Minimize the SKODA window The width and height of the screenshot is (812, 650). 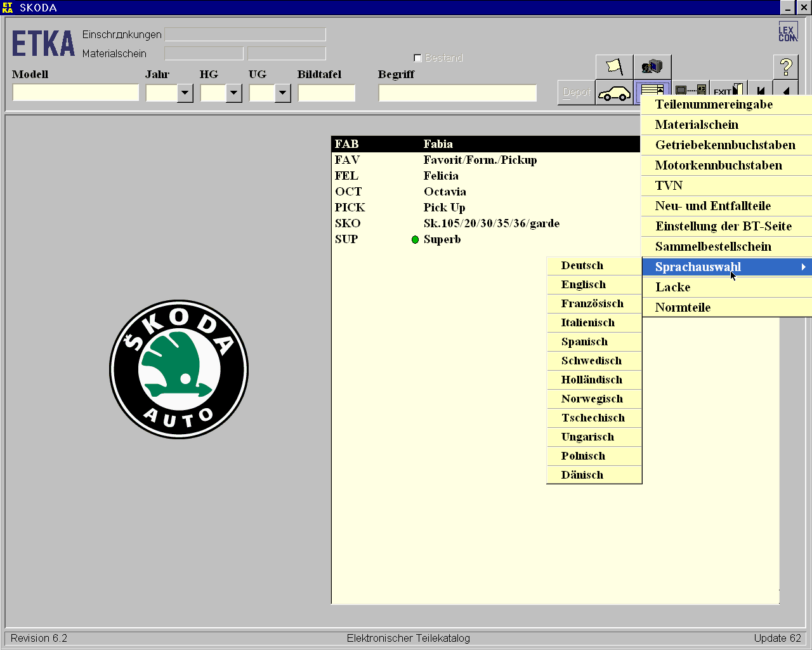click(x=788, y=8)
